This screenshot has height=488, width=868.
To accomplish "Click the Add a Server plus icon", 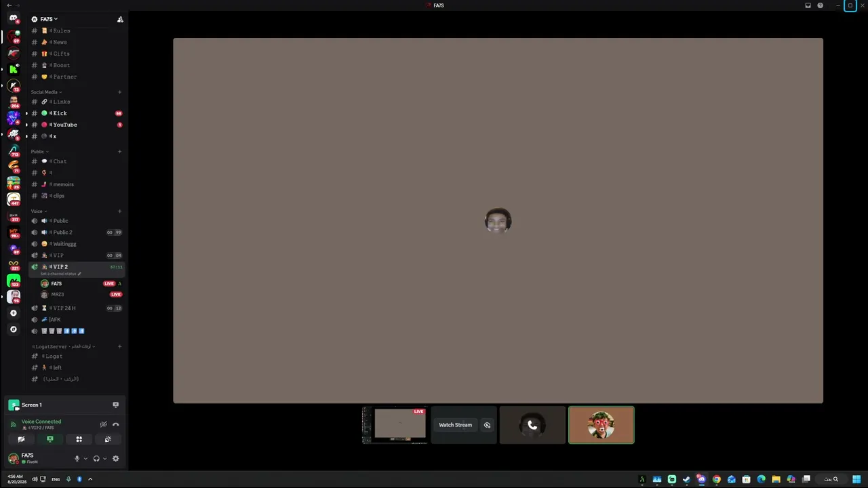I will click(13, 313).
